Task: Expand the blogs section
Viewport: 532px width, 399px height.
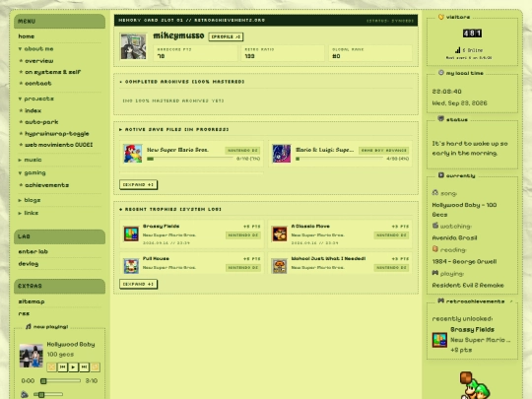Action: [x=30, y=200]
